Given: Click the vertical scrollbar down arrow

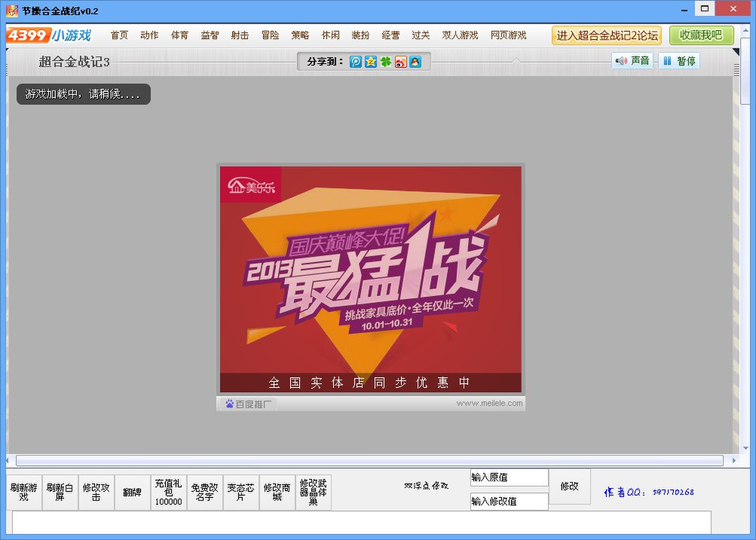Looking at the screenshot, I should [x=745, y=448].
